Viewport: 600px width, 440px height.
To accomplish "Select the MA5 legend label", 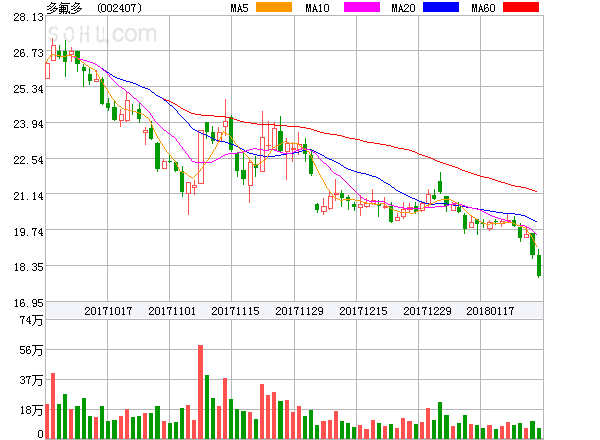I will pyautogui.click(x=239, y=8).
